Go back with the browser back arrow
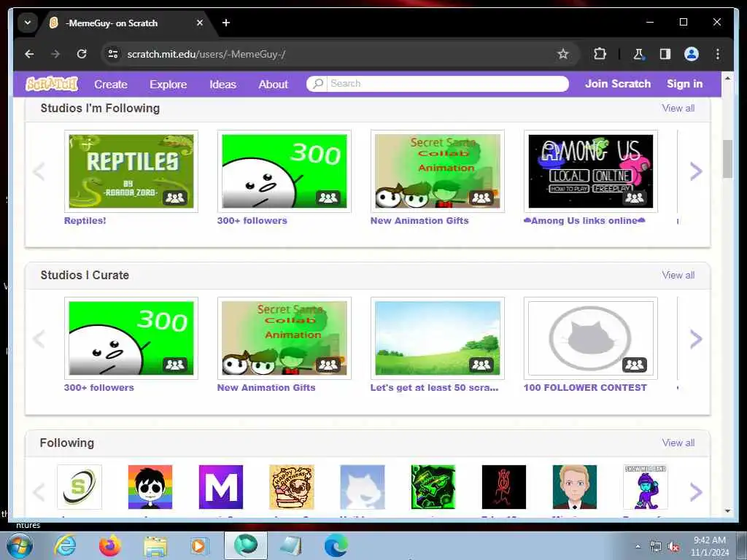This screenshot has width=747, height=560. [29, 54]
